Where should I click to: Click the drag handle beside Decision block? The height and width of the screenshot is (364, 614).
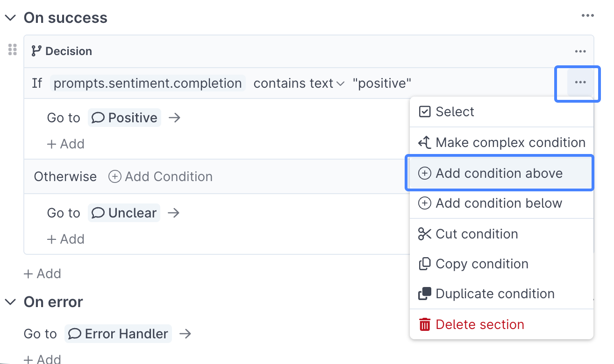(x=13, y=49)
